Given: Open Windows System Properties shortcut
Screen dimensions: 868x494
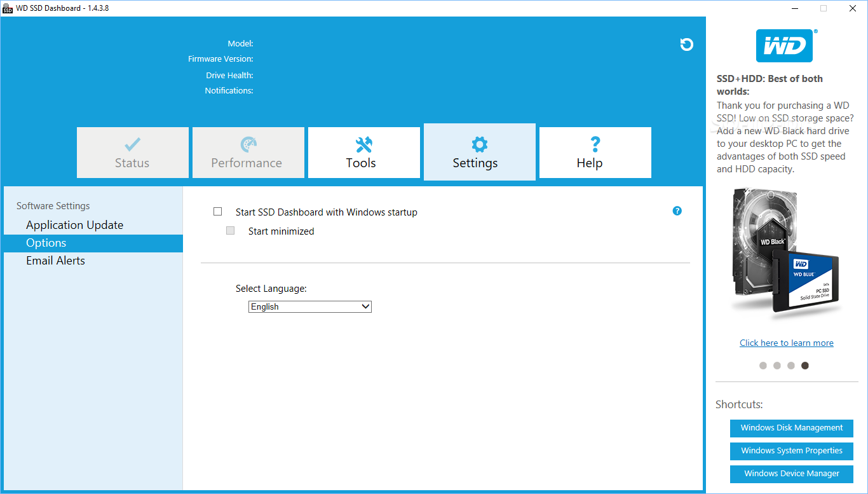Looking at the screenshot, I should point(792,451).
